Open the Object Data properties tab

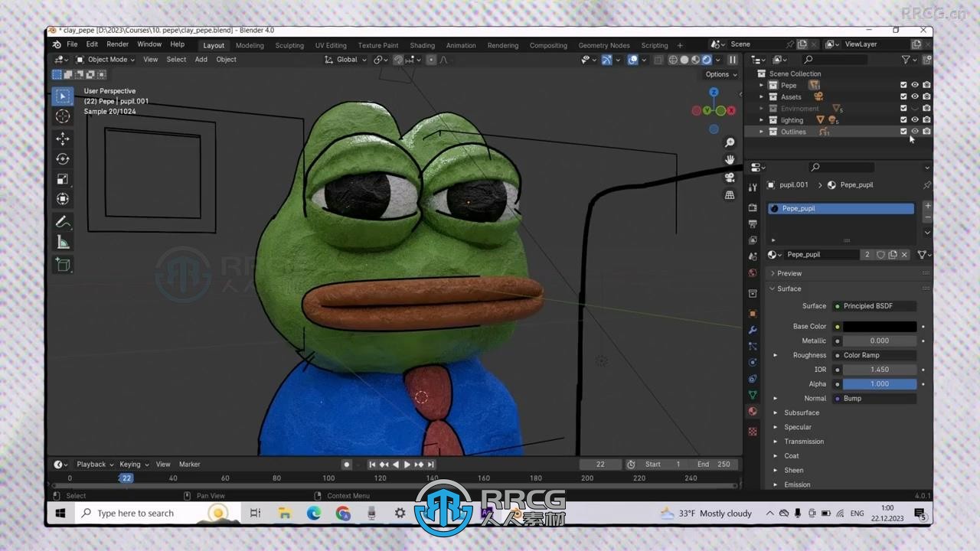tap(753, 395)
